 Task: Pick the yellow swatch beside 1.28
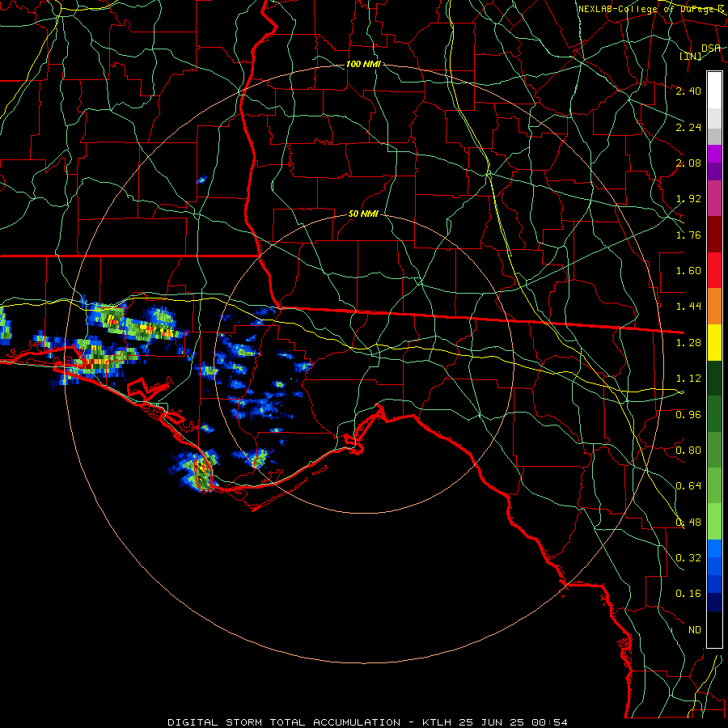pos(714,342)
